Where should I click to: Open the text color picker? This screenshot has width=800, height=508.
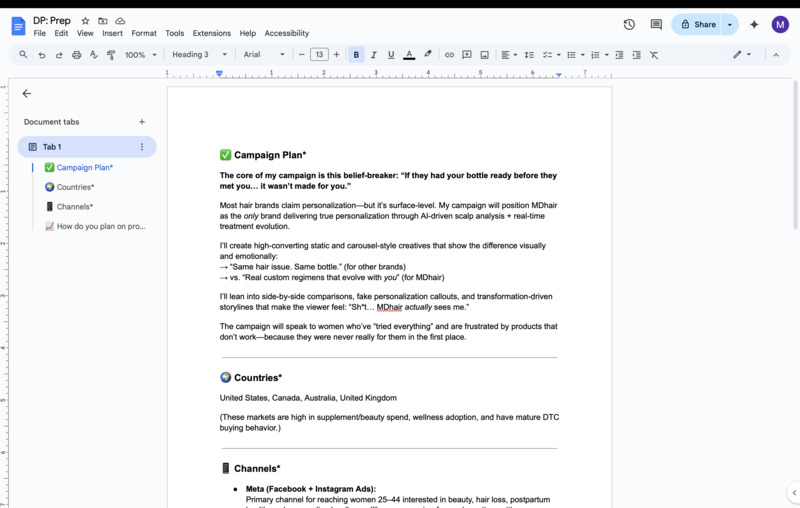pyautogui.click(x=409, y=55)
